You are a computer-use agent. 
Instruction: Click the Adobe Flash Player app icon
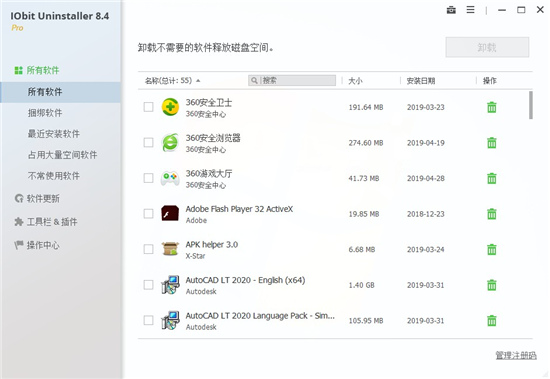tap(170, 213)
